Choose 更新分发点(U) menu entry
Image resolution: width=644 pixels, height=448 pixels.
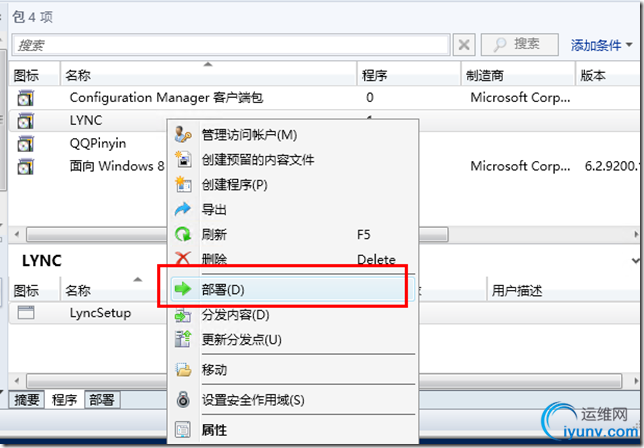point(293,340)
